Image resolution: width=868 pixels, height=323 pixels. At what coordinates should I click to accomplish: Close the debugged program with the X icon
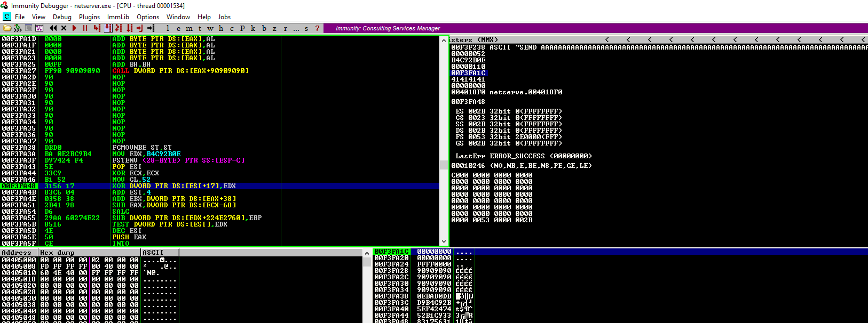coord(64,28)
